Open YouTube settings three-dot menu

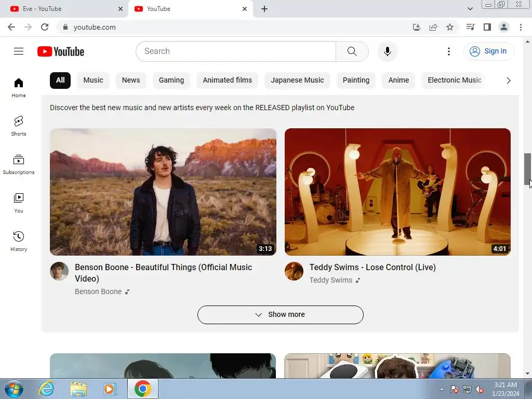point(448,51)
